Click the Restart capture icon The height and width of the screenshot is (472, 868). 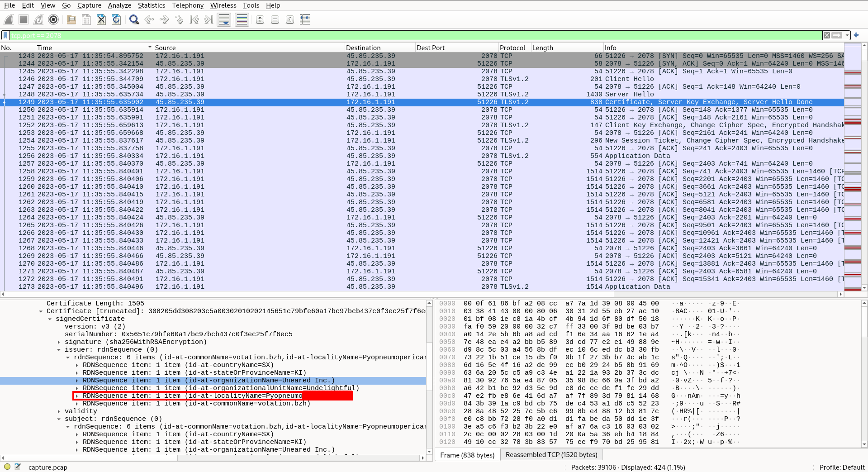pyautogui.click(x=38, y=19)
